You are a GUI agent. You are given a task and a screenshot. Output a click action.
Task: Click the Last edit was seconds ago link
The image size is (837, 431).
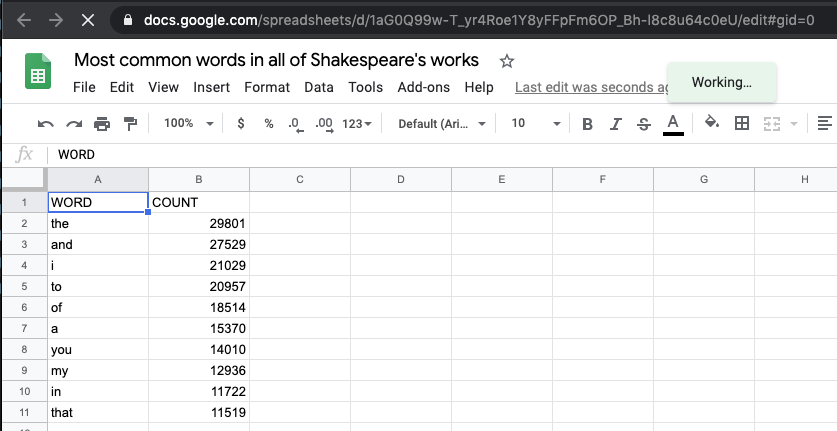(x=592, y=87)
